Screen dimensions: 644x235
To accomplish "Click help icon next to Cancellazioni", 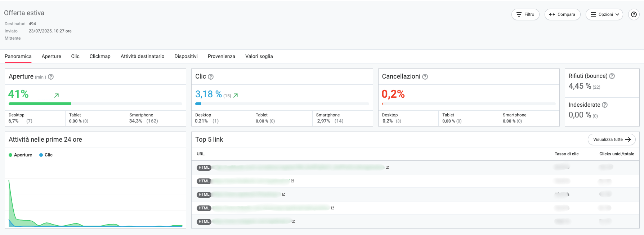I will coord(425,77).
